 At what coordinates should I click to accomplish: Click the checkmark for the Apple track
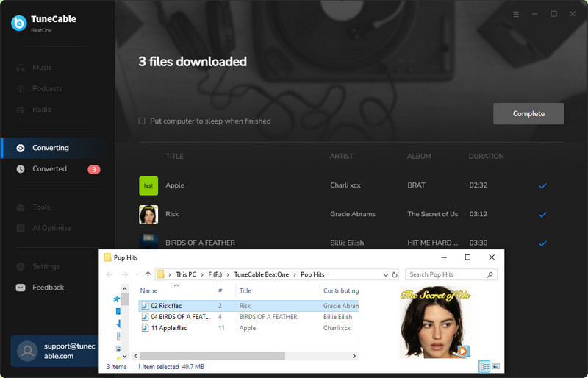[542, 185]
